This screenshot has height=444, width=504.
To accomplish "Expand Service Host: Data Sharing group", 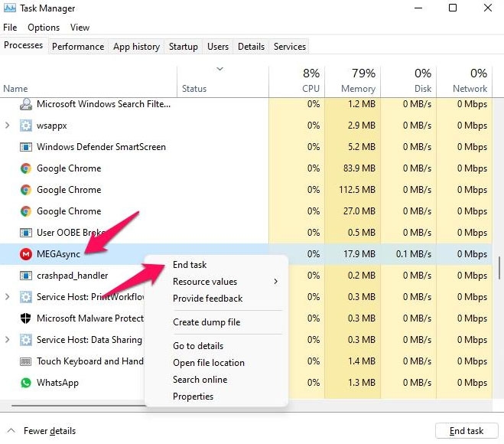I will click(x=8, y=340).
